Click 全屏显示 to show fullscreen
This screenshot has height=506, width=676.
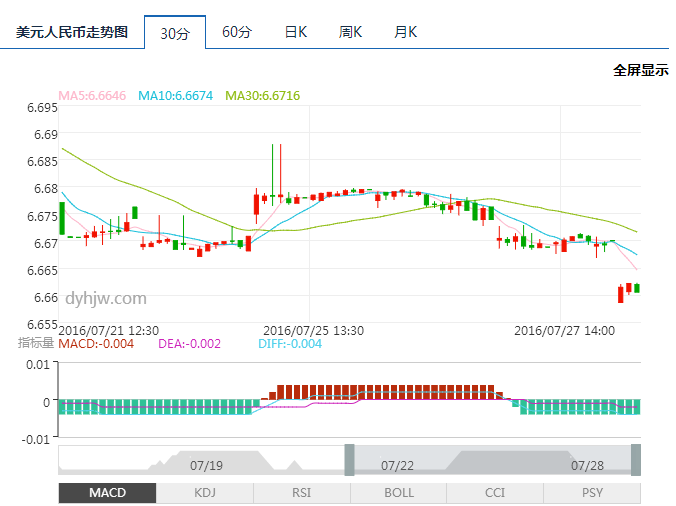(640, 70)
